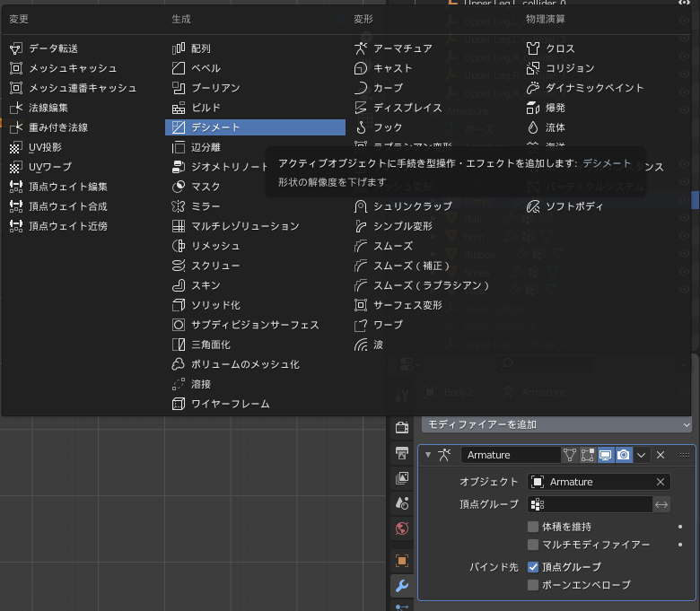The width and height of the screenshot is (700, 611).
Task: Click the ディスプレイス displace icon
Action: (360, 108)
